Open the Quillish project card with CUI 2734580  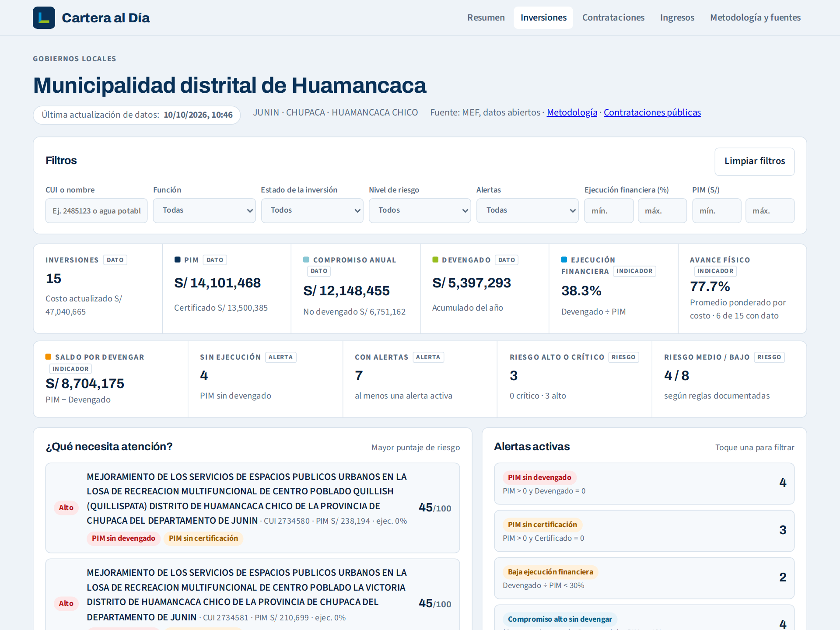click(252, 508)
